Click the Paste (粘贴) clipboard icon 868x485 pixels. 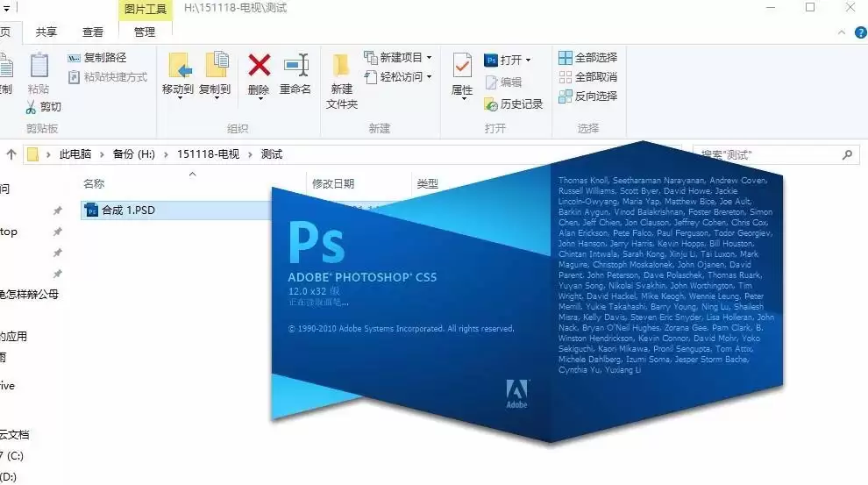[x=39, y=65]
